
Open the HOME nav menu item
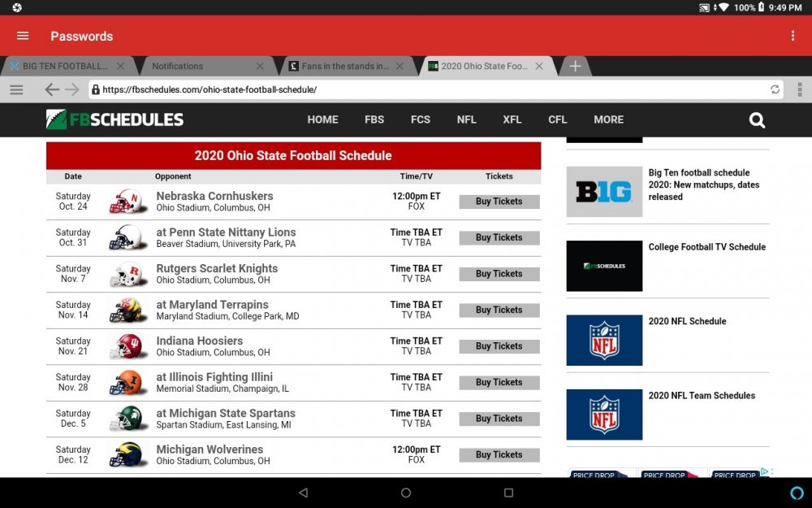[322, 119]
